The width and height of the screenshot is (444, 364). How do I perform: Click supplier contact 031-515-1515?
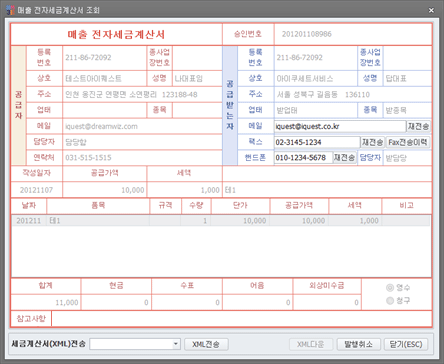pyautogui.click(x=88, y=158)
